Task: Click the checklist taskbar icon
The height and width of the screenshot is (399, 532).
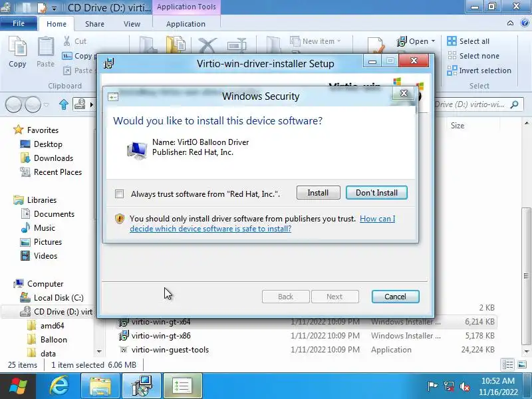Action: (183, 386)
